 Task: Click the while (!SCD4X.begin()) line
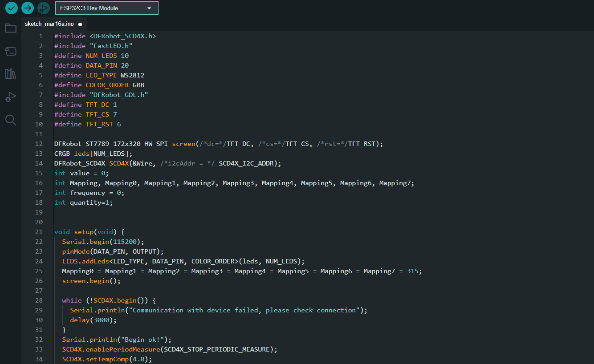tap(109, 300)
